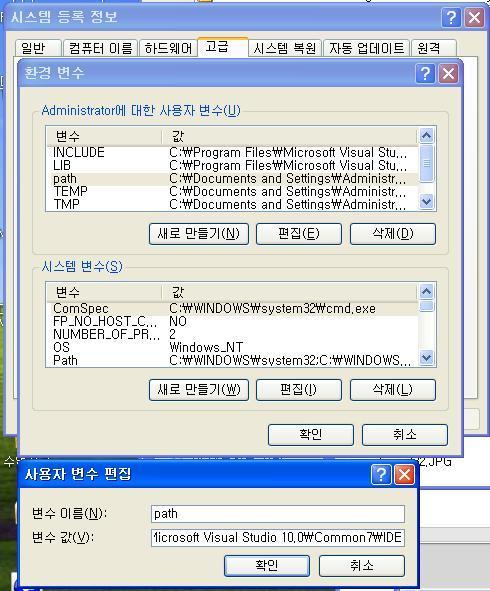Click 편집(I) for system variables
490x591 pixels.
(299, 390)
